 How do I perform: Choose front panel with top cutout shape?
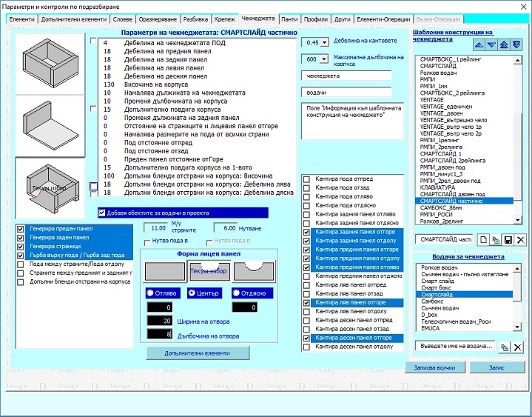pyautogui.click(x=209, y=271)
